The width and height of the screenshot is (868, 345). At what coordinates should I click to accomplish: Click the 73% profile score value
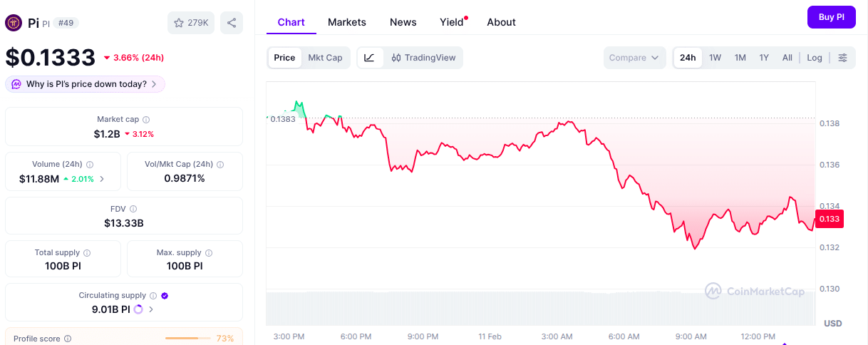(x=225, y=338)
